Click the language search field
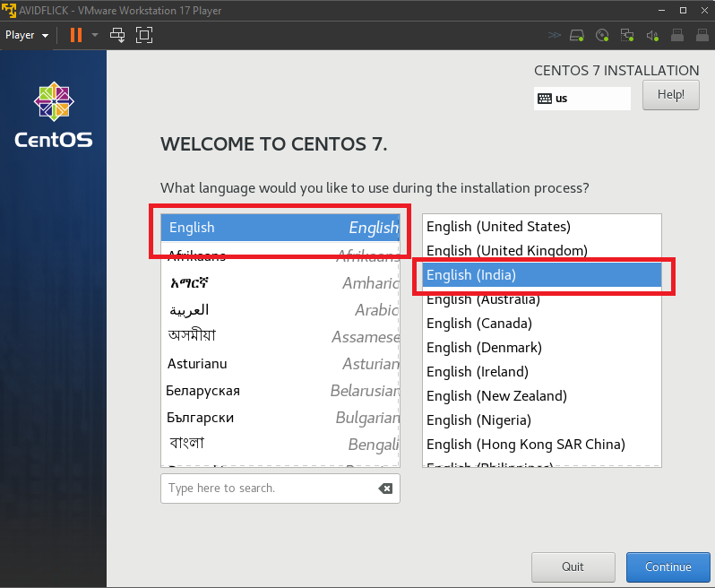This screenshot has height=588, width=715. pos(269,489)
